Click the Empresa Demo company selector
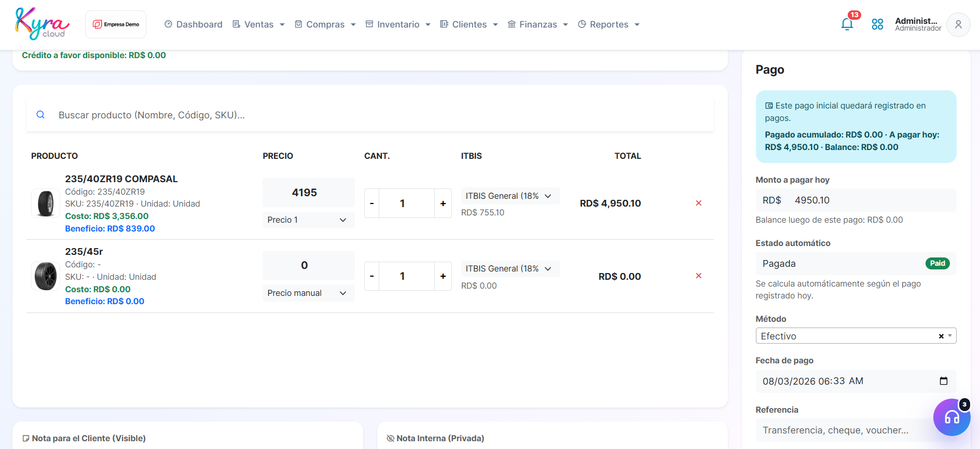The height and width of the screenshot is (449, 980). click(116, 24)
